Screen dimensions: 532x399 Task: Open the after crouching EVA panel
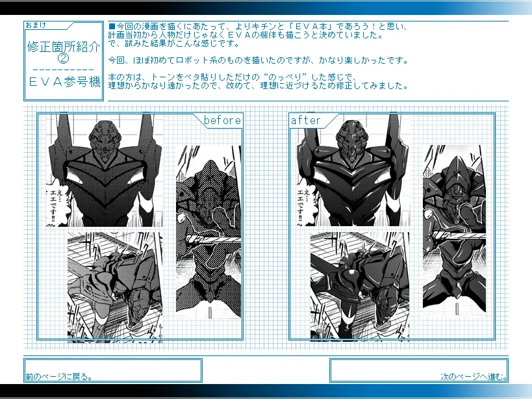(x=360, y=286)
